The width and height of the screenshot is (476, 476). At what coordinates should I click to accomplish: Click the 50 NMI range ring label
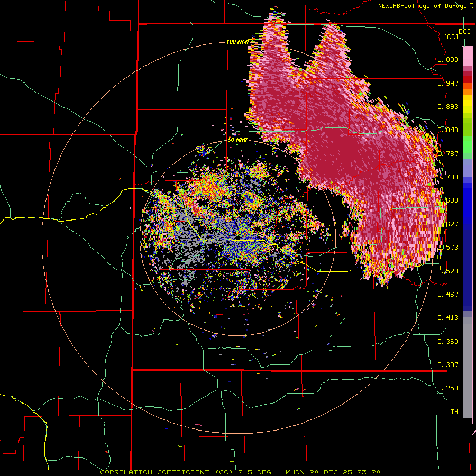[x=237, y=140]
